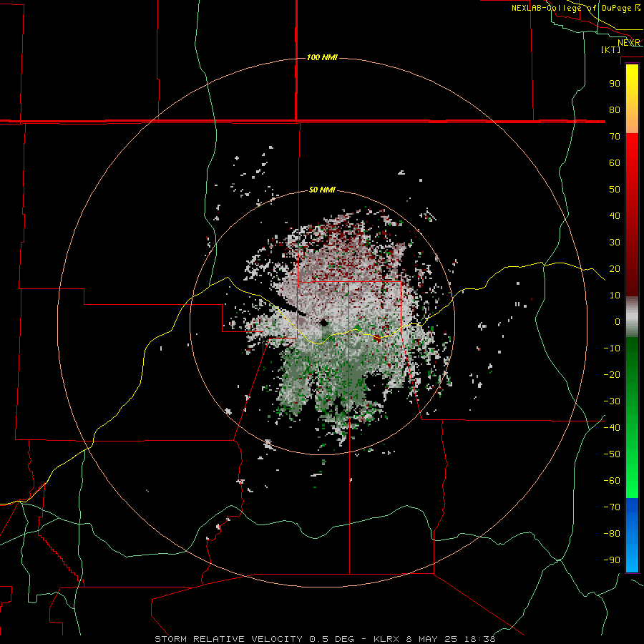Click the NEXR label above the KT units
This screenshot has width=644, height=644.
point(629,43)
